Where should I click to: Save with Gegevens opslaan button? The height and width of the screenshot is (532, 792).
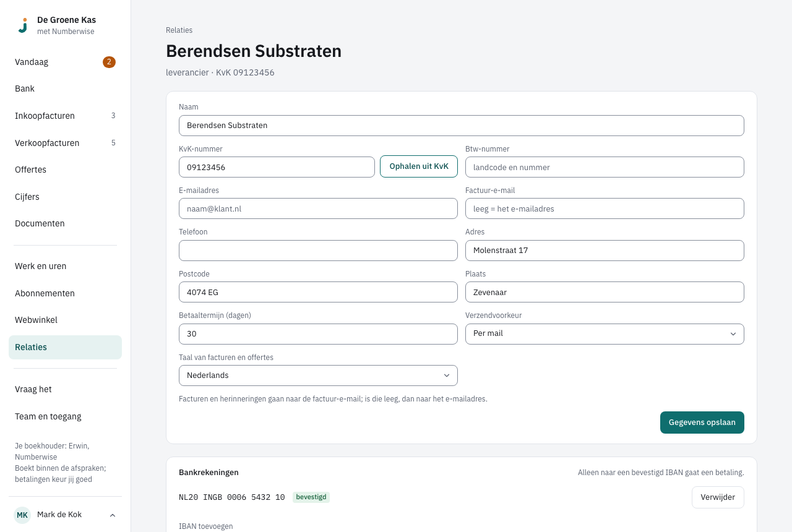point(702,423)
